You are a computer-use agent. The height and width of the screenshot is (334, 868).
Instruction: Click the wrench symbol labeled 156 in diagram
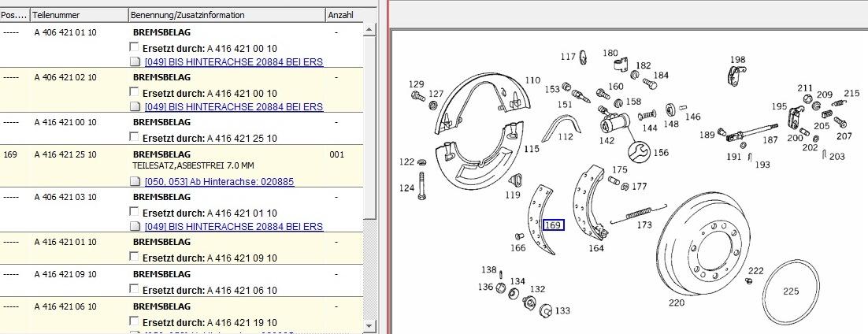[638, 150]
